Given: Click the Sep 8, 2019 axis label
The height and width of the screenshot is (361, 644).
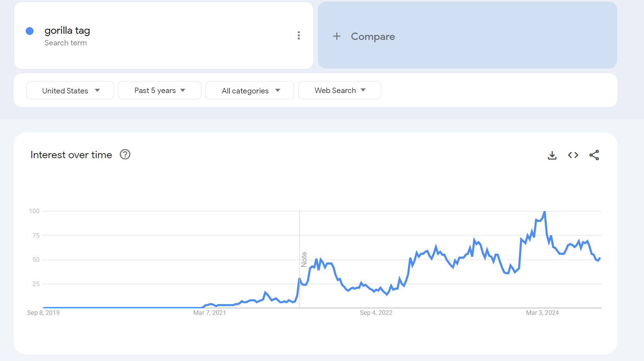Looking at the screenshot, I should point(43,313).
